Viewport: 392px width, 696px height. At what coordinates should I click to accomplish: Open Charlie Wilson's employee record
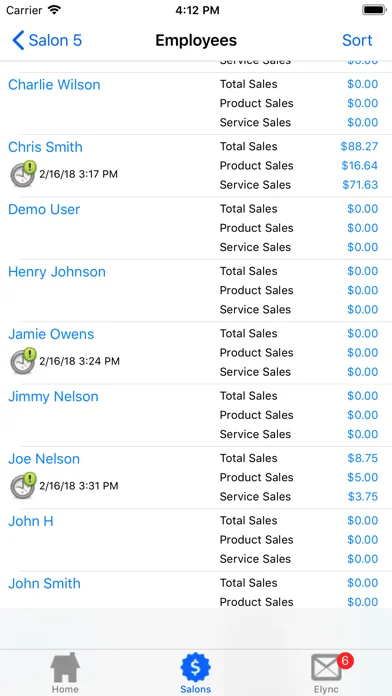54,85
